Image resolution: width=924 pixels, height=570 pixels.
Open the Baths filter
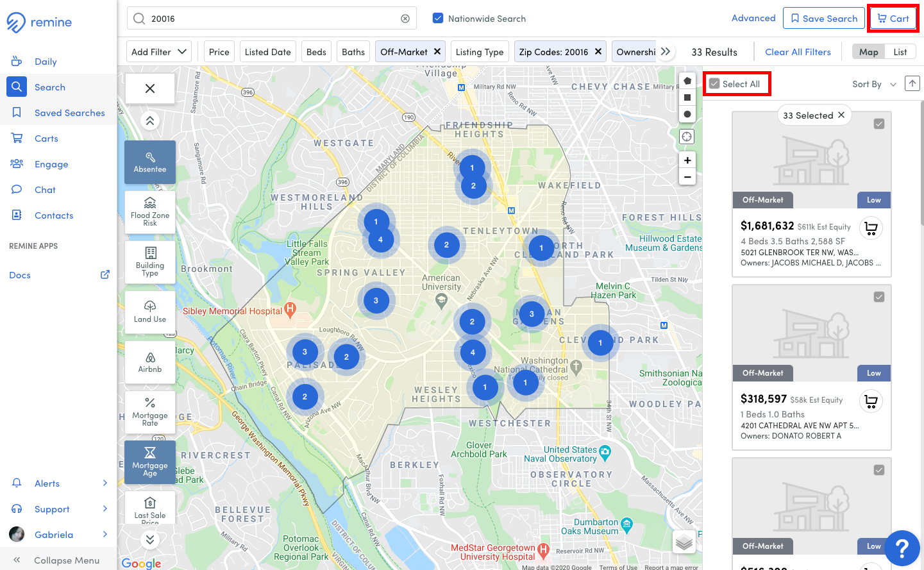pyautogui.click(x=353, y=52)
